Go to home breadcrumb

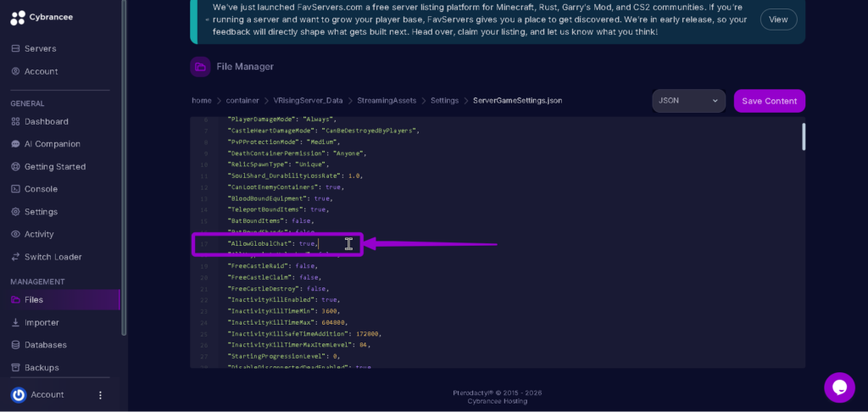pyautogui.click(x=202, y=101)
